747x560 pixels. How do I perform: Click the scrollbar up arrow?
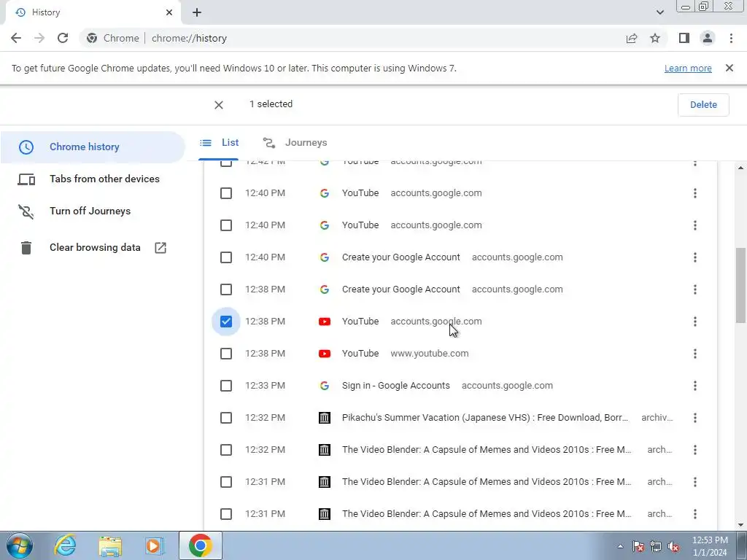741,168
